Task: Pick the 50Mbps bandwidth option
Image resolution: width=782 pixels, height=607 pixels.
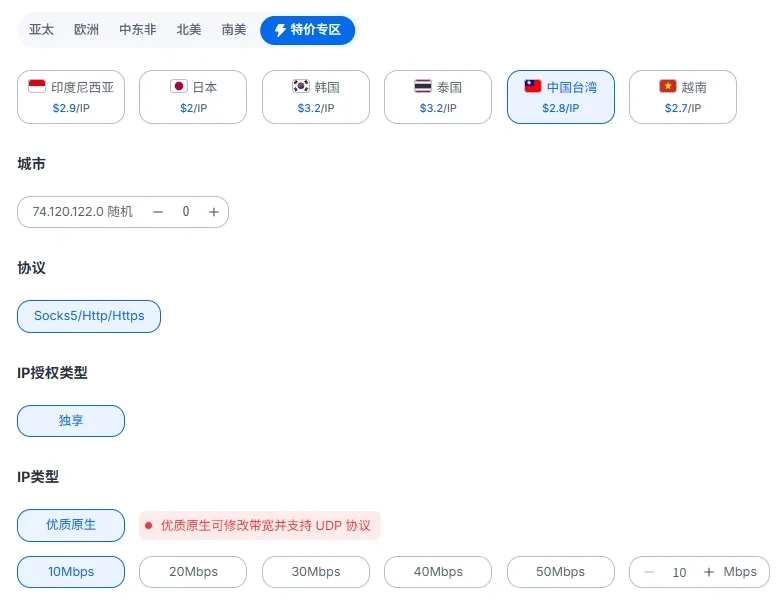Action: [561, 572]
